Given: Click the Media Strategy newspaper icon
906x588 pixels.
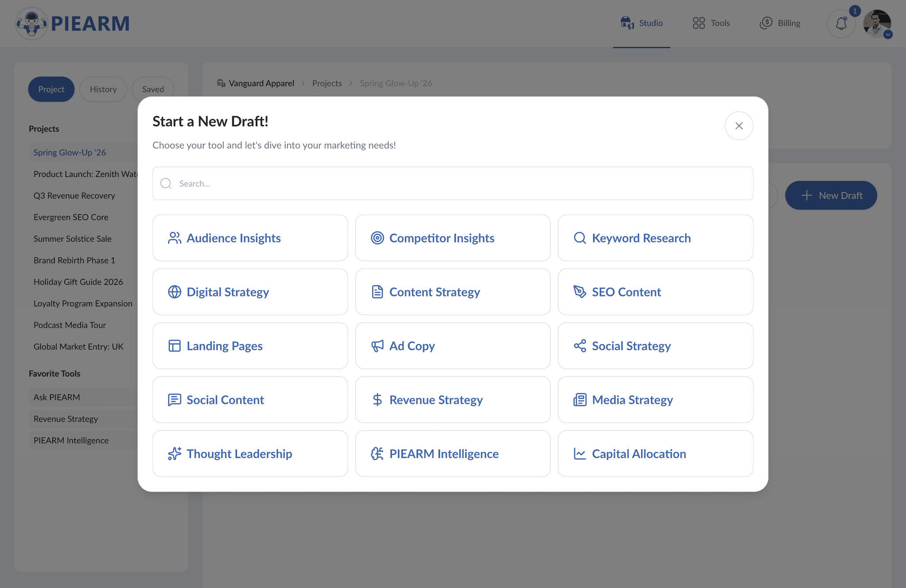Looking at the screenshot, I should [x=580, y=400].
